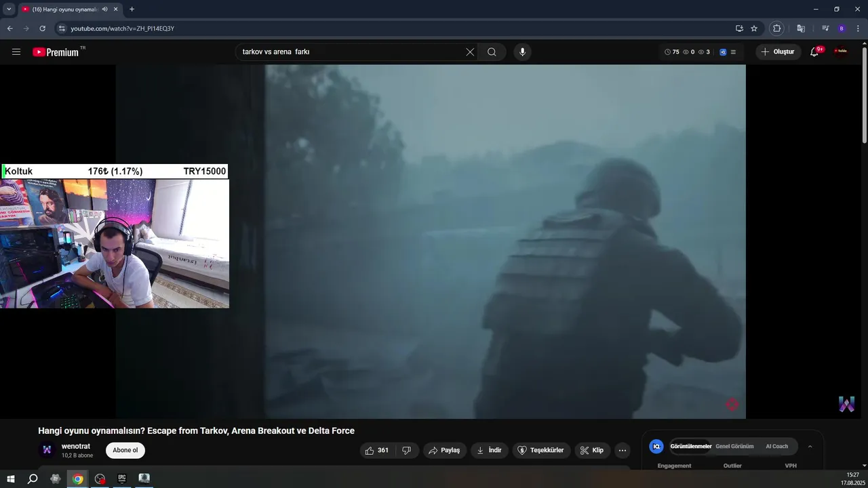Click the magnifier search button
868x488 pixels.
point(492,52)
